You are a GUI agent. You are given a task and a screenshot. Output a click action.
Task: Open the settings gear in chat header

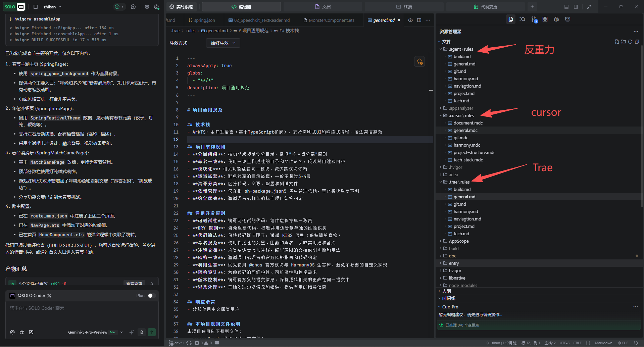tap(147, 7)
